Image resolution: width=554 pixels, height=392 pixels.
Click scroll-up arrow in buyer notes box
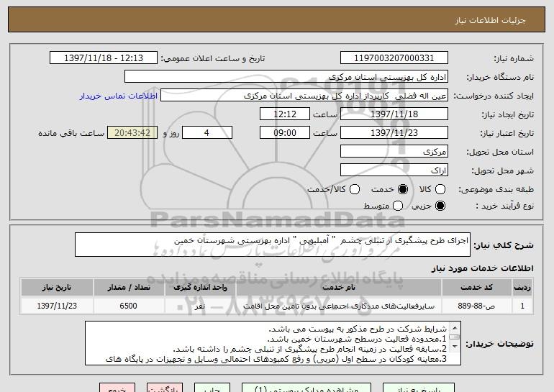[455, 327]
